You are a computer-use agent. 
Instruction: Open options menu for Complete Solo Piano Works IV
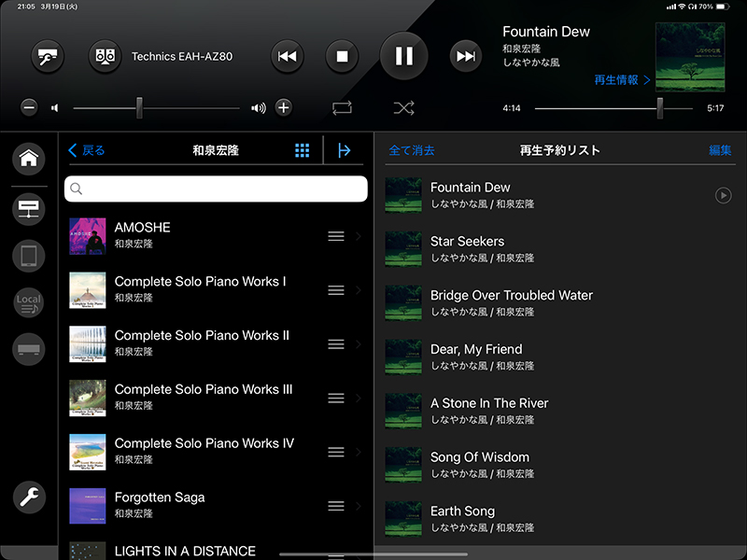coord(336,452)
